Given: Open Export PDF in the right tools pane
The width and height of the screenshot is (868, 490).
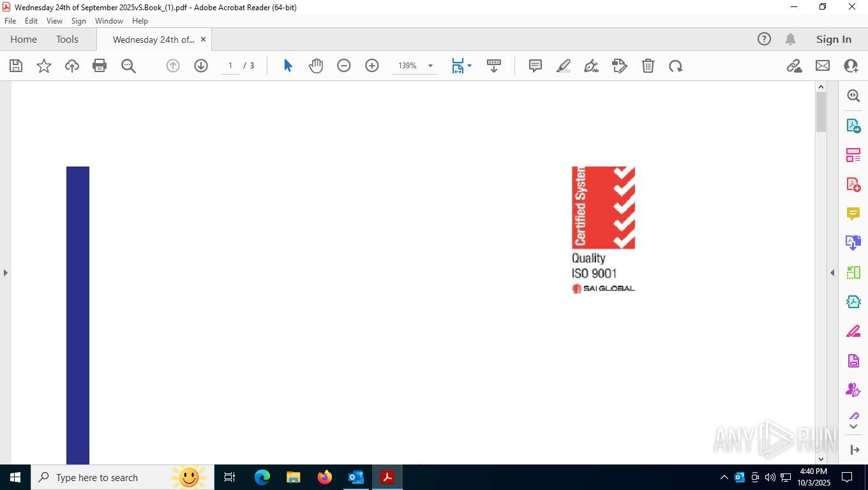Looking at the screenshot, I should (853, 126).
